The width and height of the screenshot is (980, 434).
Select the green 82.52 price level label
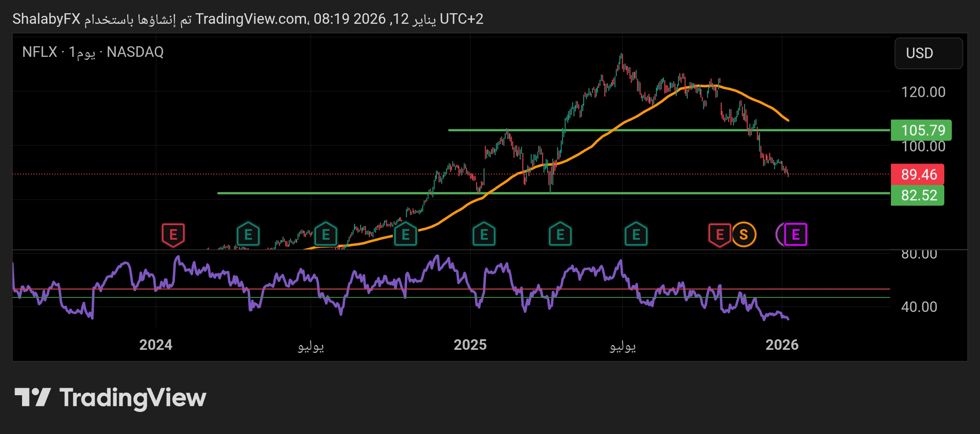point(917,195)
